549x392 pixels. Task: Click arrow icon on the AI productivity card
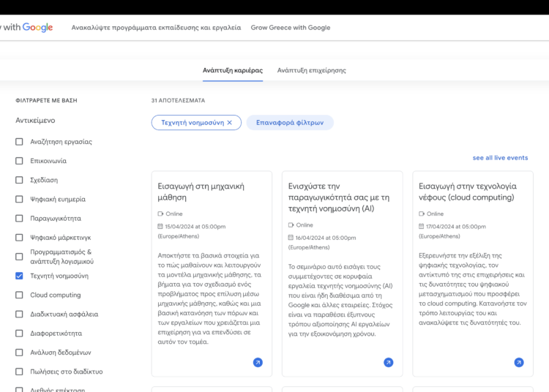(388, 362)
